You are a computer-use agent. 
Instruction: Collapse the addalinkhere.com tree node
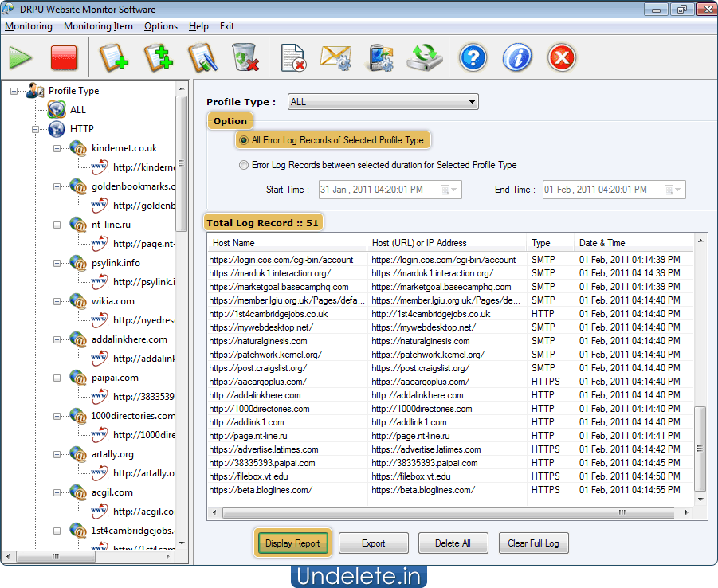click(57, 339)
